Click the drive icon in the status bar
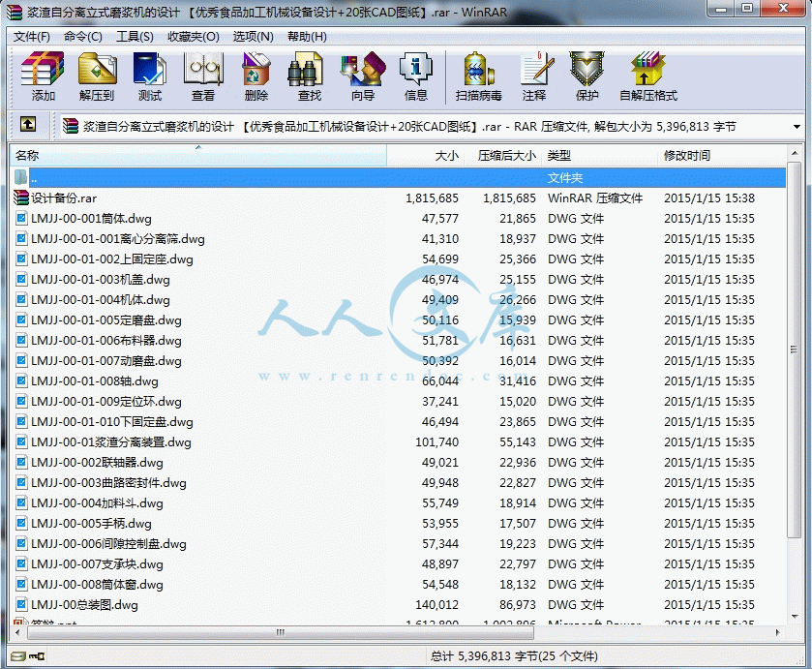Viewport: 812px width, 669px height. pos(18,656)
